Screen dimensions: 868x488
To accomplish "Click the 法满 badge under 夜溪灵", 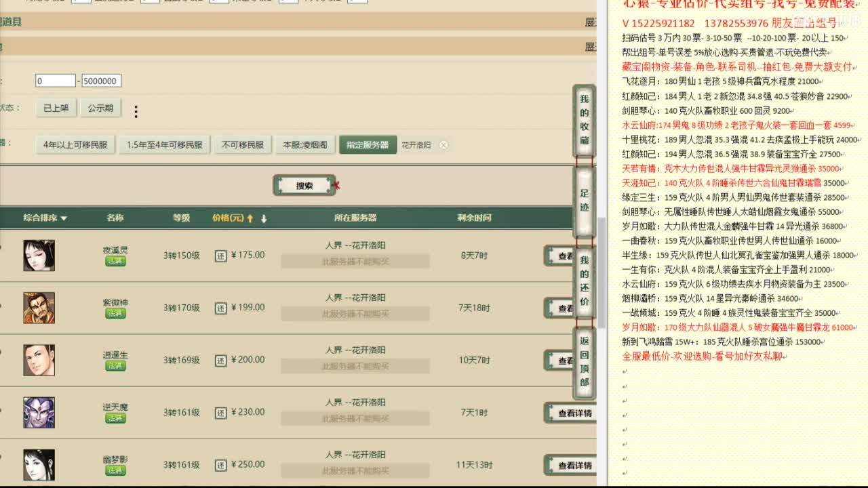I will [x=115, y=261].
